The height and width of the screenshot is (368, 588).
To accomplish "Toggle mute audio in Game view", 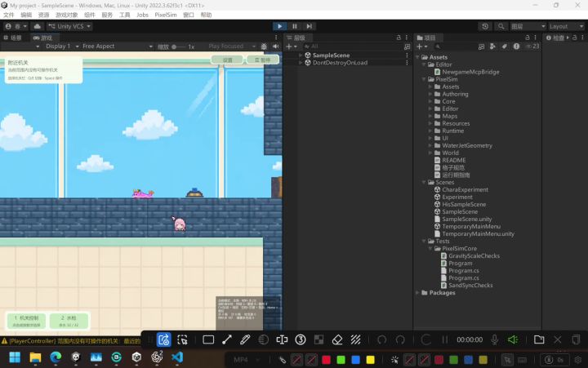I will click(276, 46).
